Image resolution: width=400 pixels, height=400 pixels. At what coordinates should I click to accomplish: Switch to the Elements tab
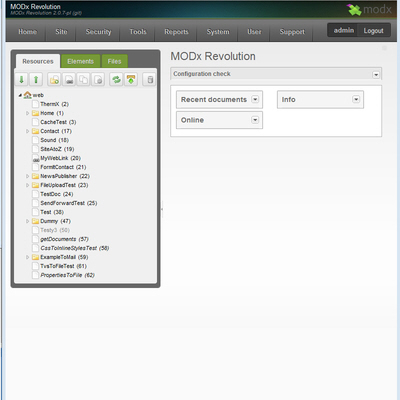pos(80,61)
